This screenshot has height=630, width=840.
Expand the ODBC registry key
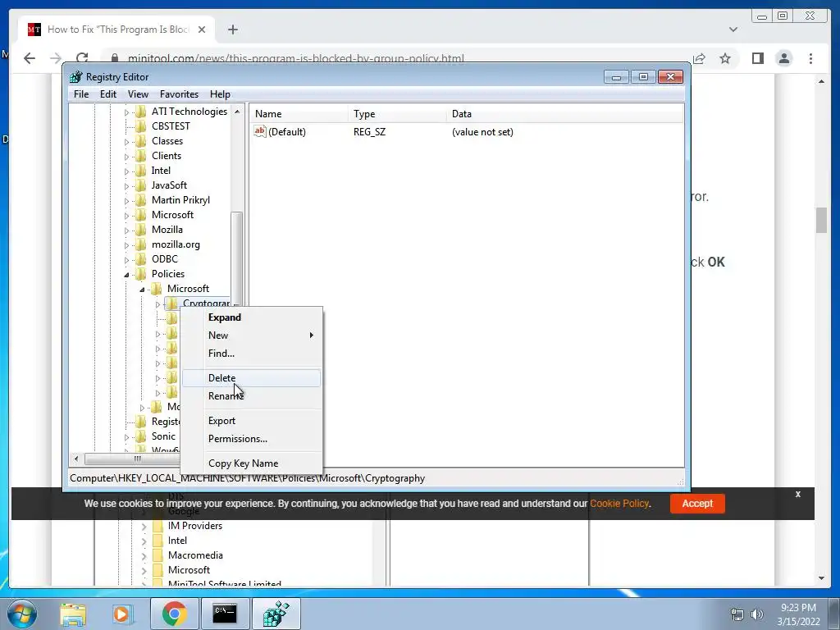click(x=127, y=260)
